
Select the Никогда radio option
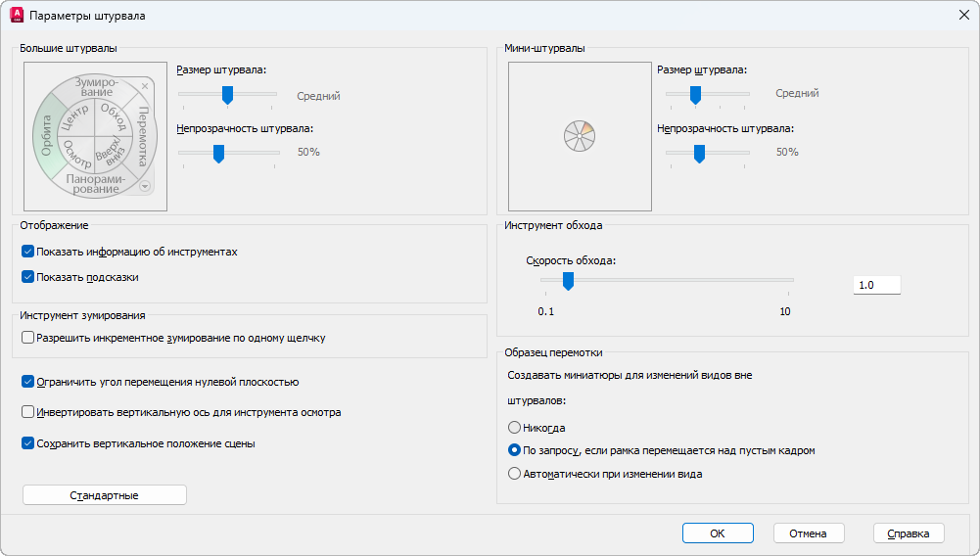514,428
